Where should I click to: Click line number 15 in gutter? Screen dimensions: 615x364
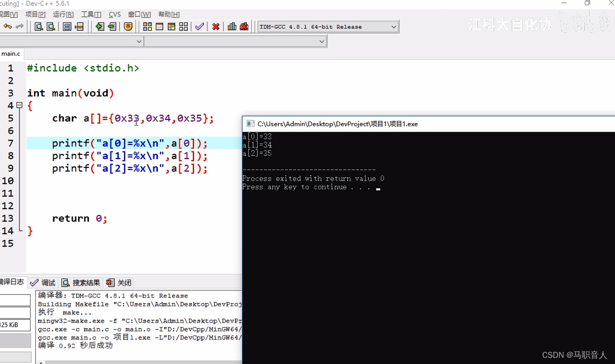[8, 243]
